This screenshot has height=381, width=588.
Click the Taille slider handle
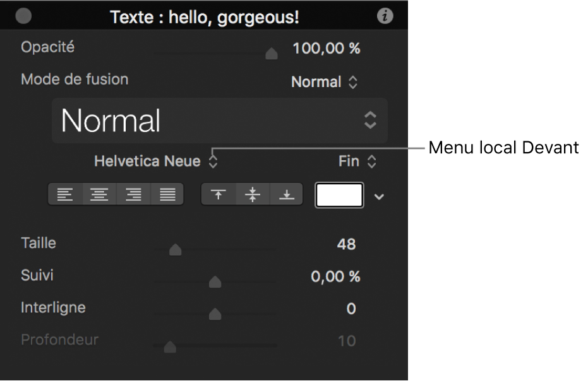pos(174,249)
